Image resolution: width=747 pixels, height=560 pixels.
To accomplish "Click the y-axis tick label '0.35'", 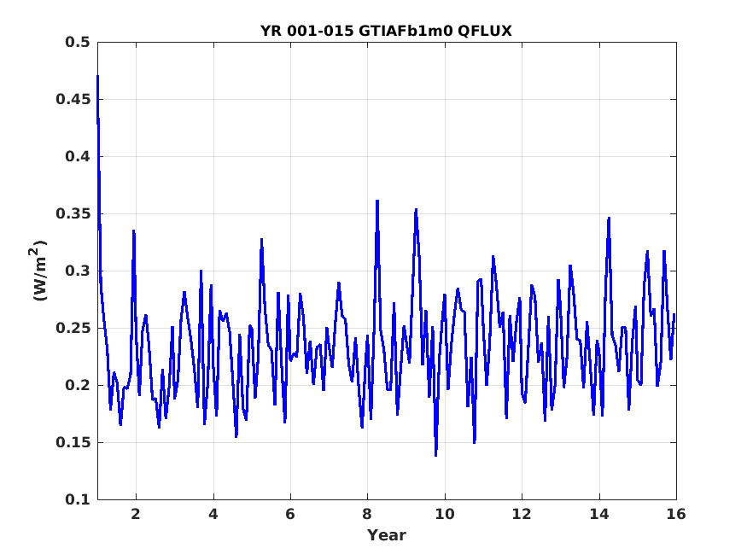I will click(73, 213).
